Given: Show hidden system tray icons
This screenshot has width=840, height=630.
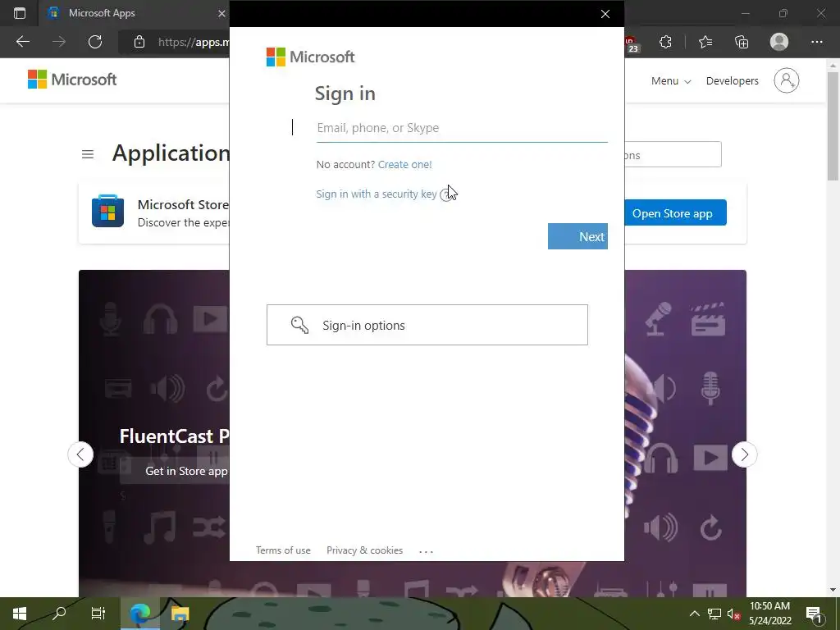Looking at the screenshot, I should 694,614.
